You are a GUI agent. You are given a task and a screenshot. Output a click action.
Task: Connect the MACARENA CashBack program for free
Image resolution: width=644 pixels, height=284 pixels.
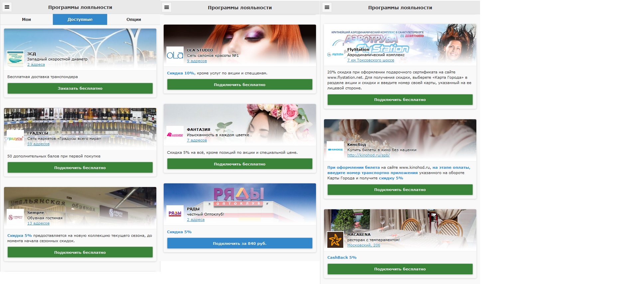[400, 269]
